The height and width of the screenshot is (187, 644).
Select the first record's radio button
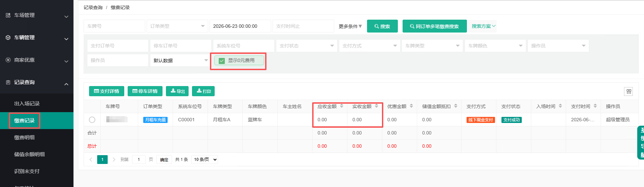click(92, 120)
